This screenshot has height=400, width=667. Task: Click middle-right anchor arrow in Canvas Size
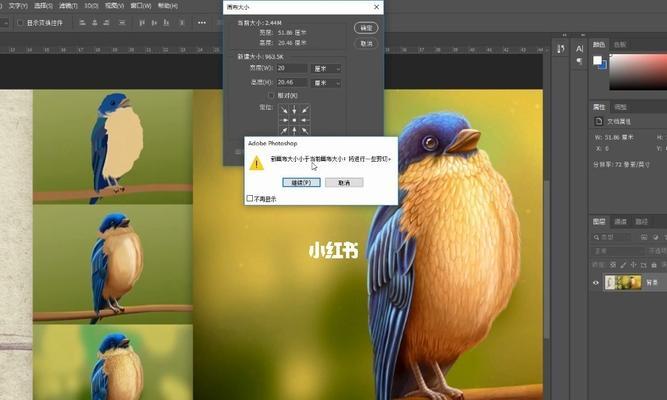pyautogui.click(x=305, y=120)
